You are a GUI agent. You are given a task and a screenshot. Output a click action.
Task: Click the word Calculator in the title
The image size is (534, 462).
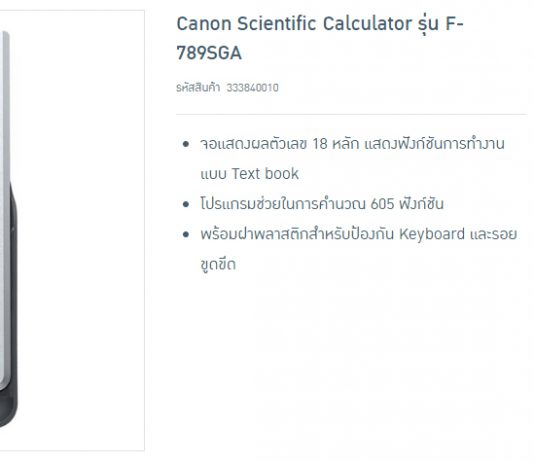(367, 24)
